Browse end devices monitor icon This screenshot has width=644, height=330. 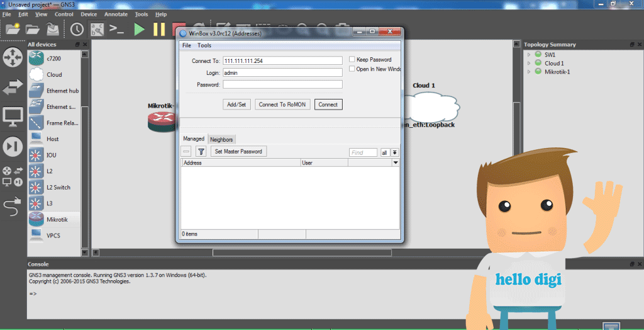(x=13, y=117)
